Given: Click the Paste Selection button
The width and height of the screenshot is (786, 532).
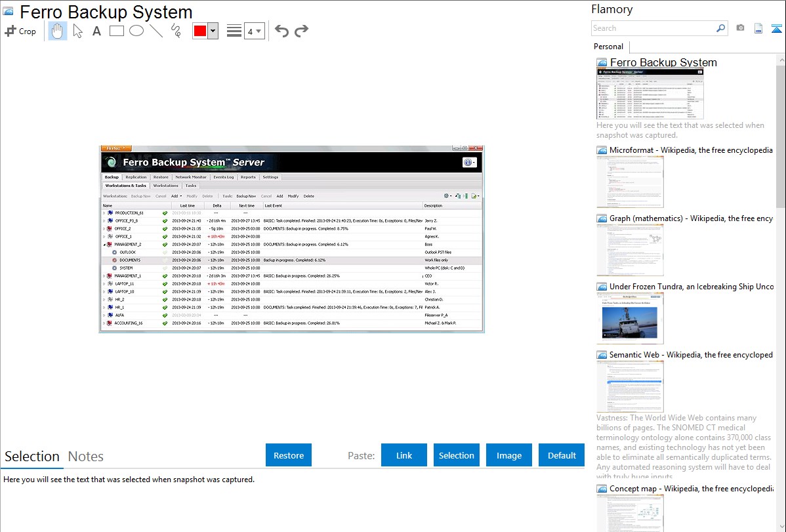Looking at the screenshot, I should [x=456, y=455].
